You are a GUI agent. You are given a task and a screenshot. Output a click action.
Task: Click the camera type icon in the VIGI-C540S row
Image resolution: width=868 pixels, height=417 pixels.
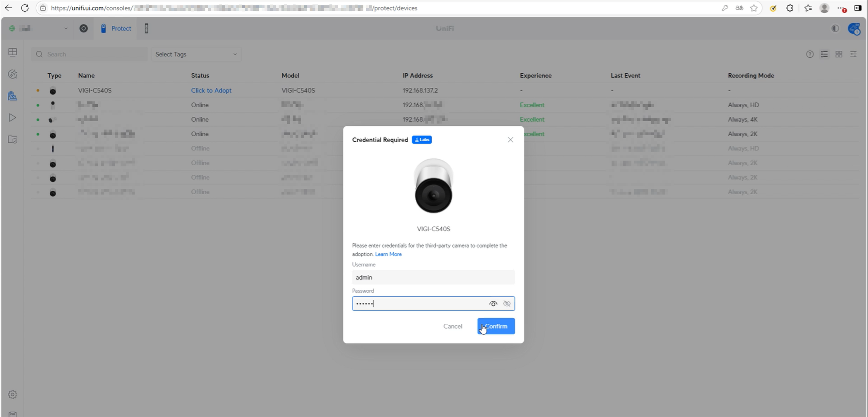[x=53, y=91]
